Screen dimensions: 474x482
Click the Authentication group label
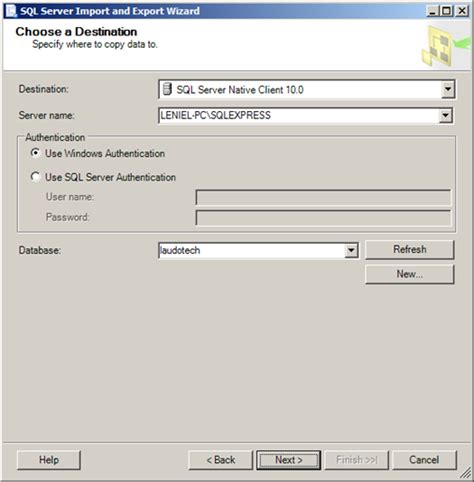point(55,137)
